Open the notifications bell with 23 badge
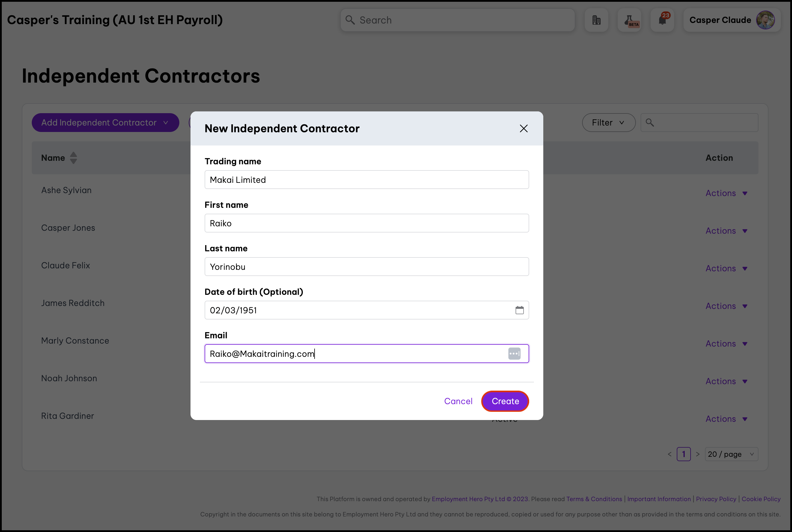792x532 pixels. tap(662, 20)
